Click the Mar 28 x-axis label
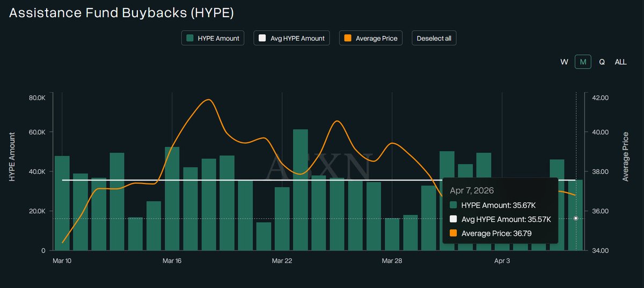Viewport: 644px width, 288px height. click(391, 261)
